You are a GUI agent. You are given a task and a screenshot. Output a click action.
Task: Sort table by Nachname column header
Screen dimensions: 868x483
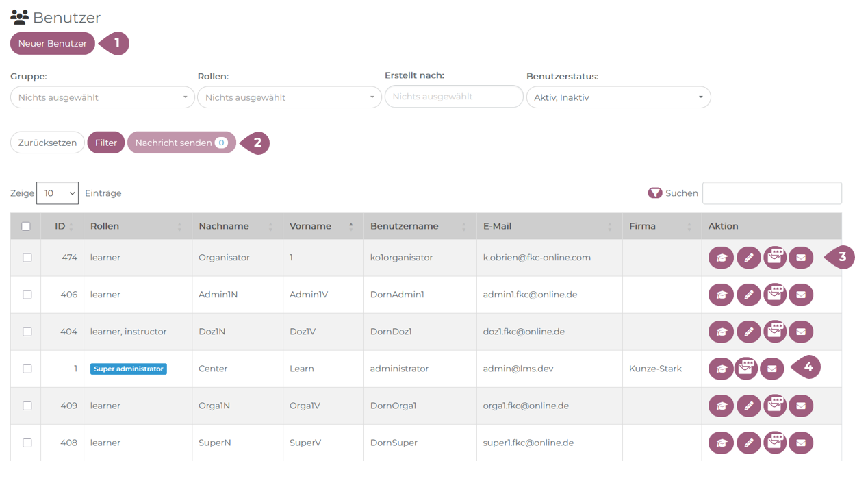point(224,226)
